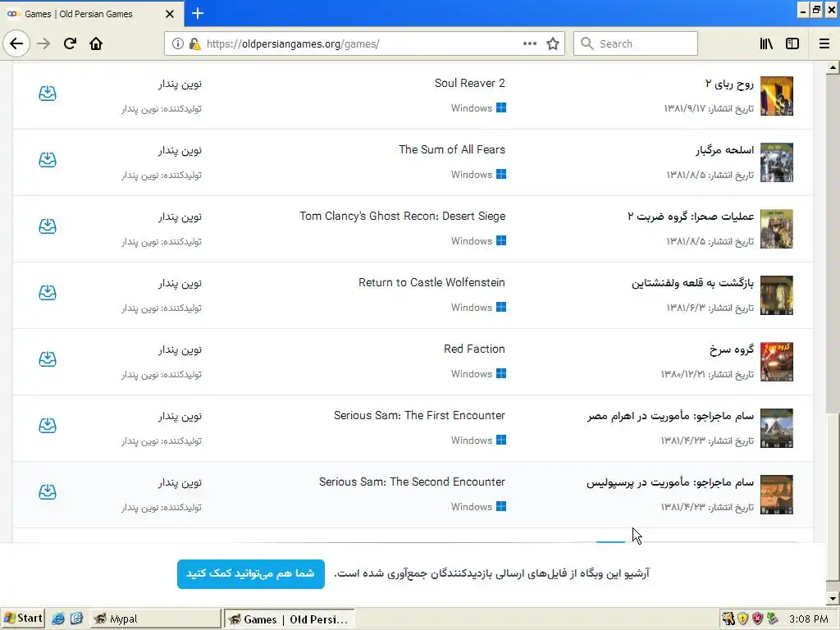Download Serious Sam: The First Encounter
840x630 pixels.
click(x=47, y=426)
